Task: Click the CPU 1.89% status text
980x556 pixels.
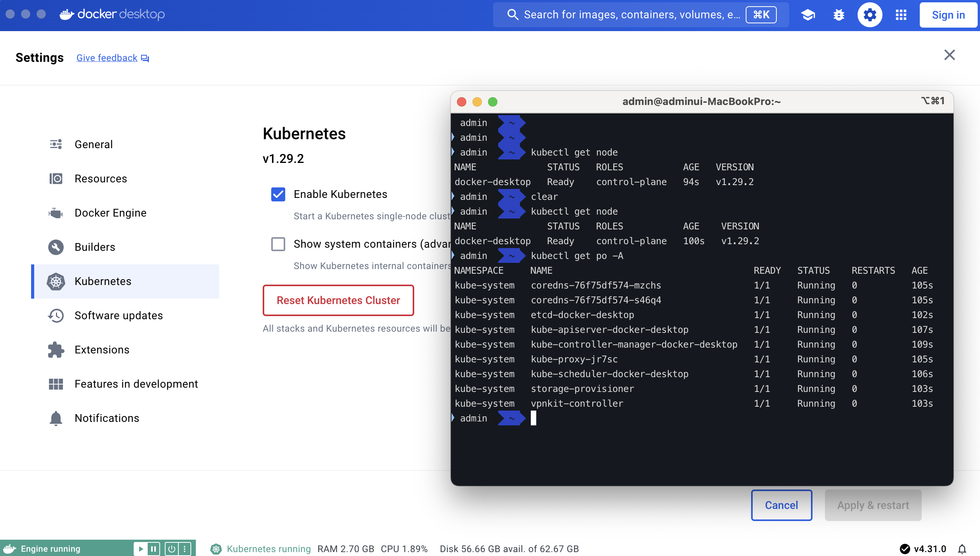Action: (x=404, y=549)
